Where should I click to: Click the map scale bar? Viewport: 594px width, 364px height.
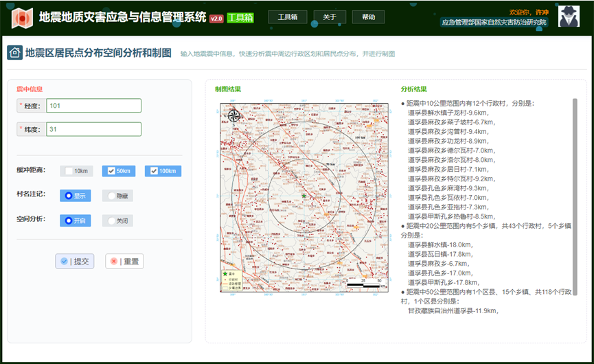365,284
